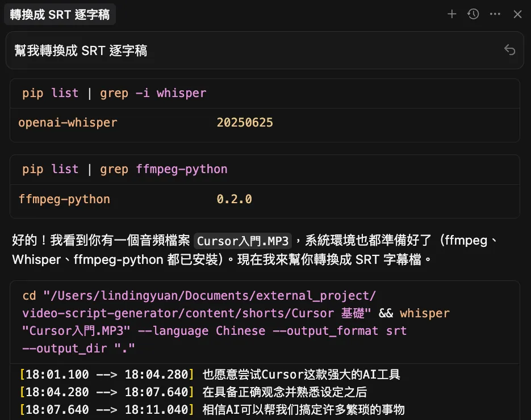531x420 pixels.
Task: Click the cd whisper command block
Action: 265,322
